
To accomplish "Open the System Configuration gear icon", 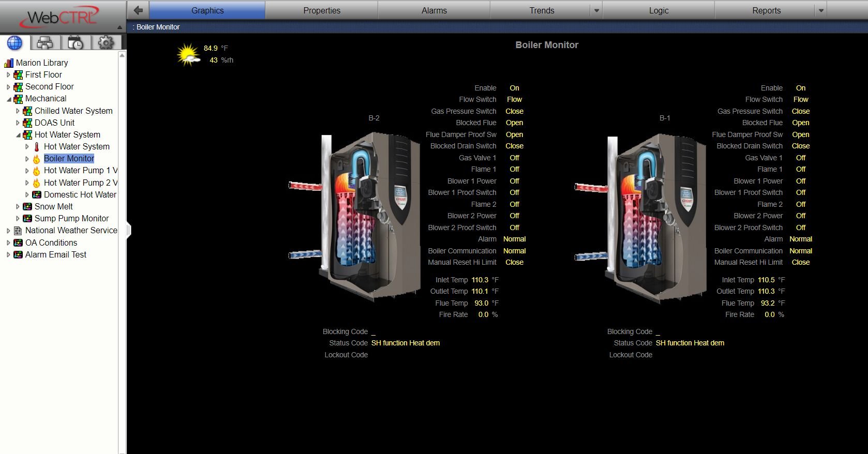I will point(106,43).
